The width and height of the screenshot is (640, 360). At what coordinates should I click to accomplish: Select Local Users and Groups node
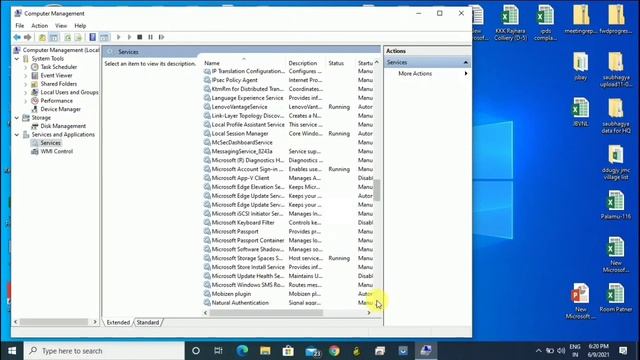pos(69,92)
